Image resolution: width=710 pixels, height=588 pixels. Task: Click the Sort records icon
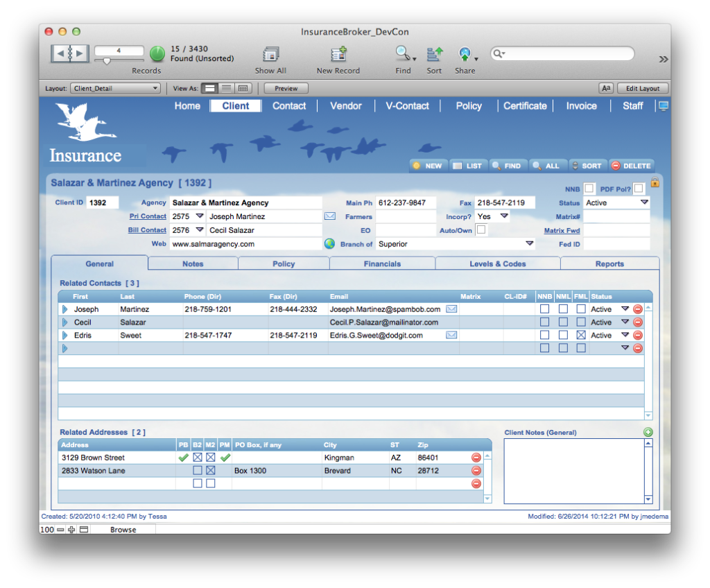point(435,54)
